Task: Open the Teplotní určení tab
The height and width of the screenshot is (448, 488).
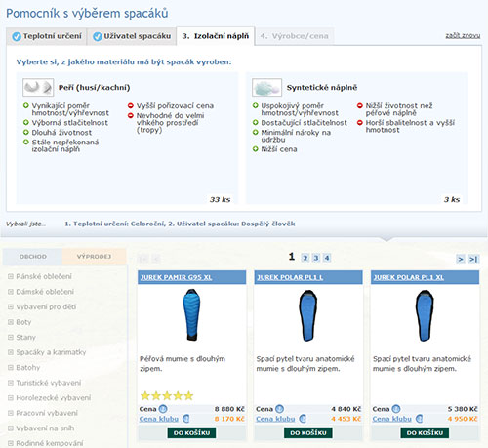Action: coord(47,36)
